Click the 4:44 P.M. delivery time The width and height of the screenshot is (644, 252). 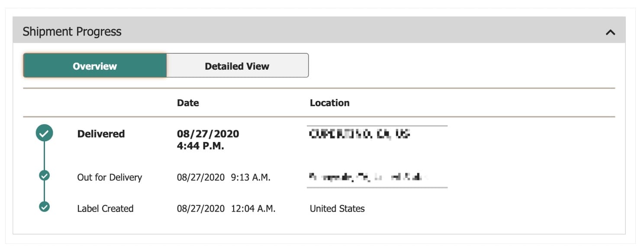(x=200, y=146)
